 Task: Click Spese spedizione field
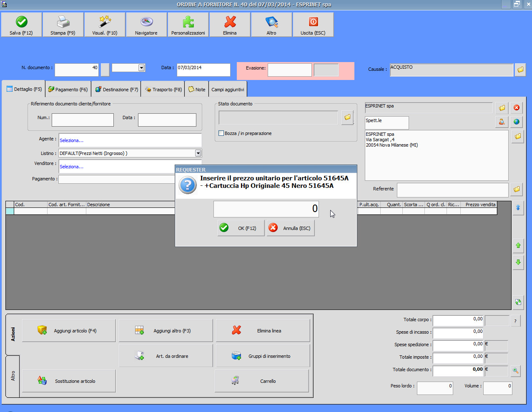[x=459, y=345]
